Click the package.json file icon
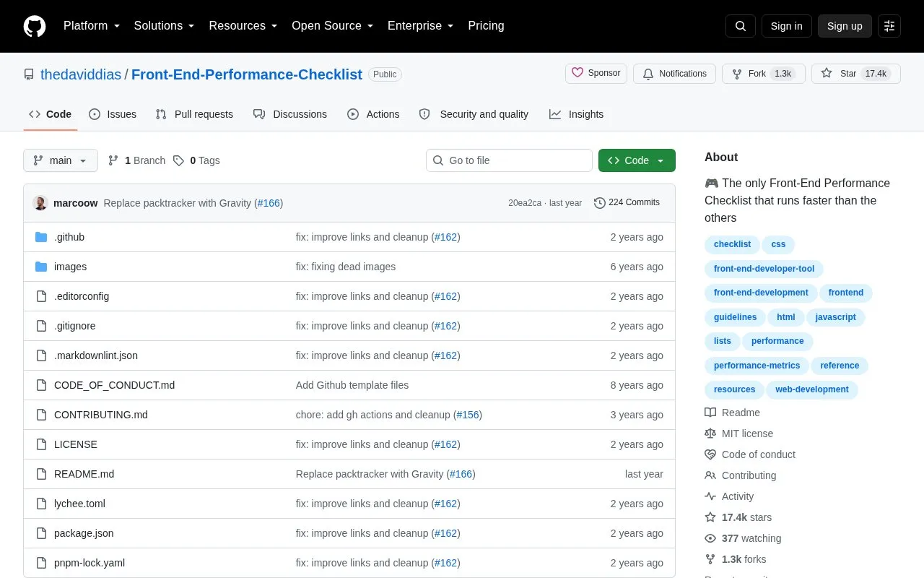924x578 pixels. pyautogui.click(x=41, y=533)
